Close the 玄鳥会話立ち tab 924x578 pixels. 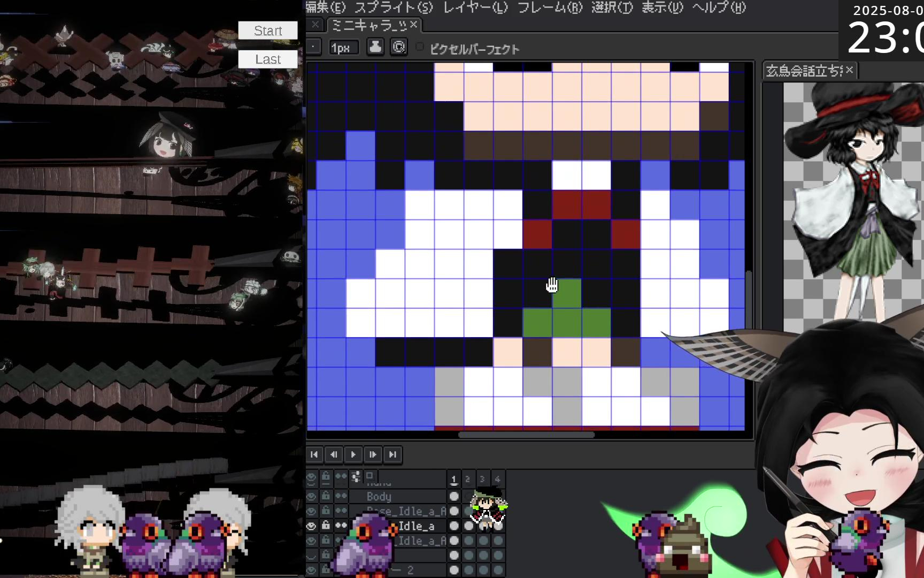pyautogui.click(x=850, y=70)
